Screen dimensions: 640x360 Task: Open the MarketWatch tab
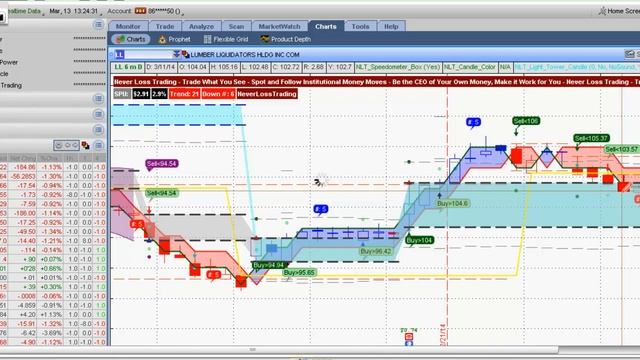pyautogui.click(x=279, y=26)
